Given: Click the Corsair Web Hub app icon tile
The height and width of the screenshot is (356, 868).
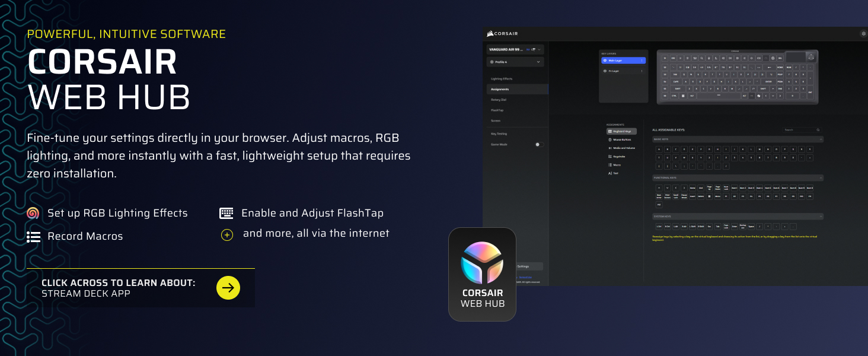Looking at the screenshot, I should 482,274.
